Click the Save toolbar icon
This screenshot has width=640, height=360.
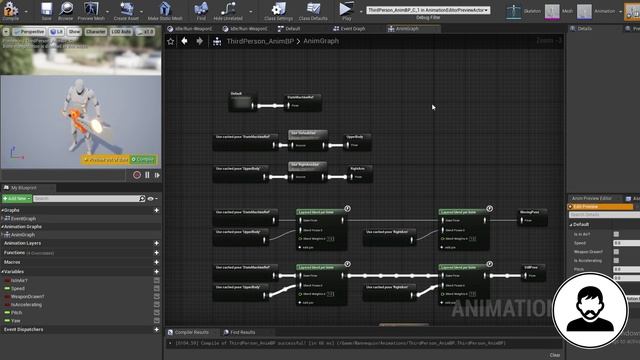(x=47, y=9)
